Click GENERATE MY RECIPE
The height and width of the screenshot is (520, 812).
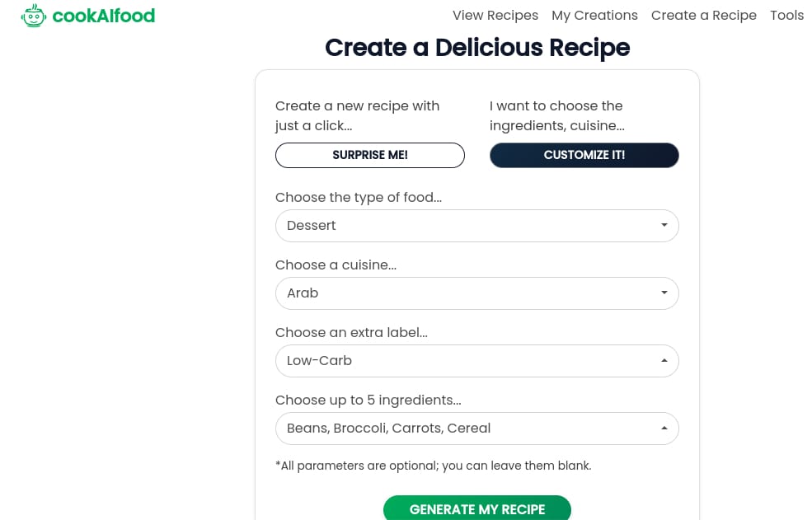pyautogui.click(x=476, y=509)
